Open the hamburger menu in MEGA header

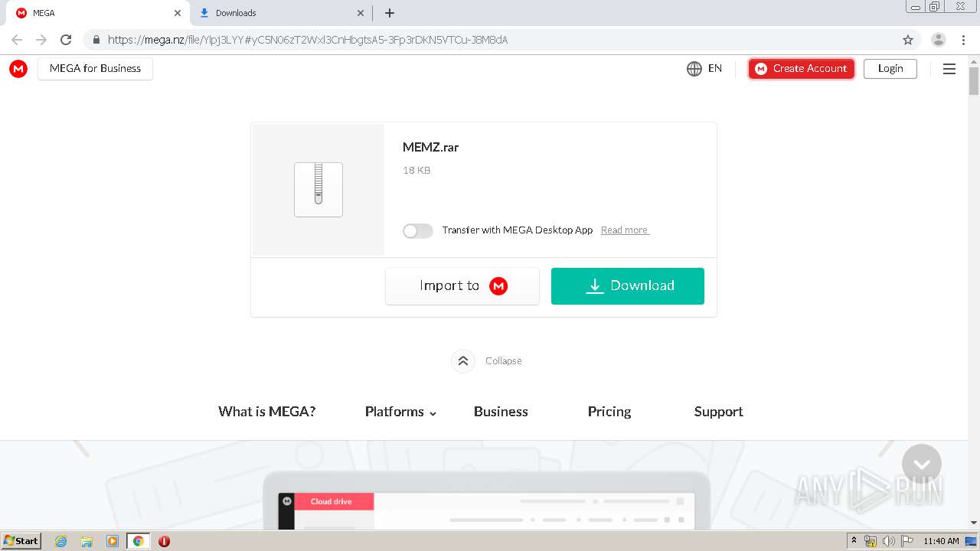[949, 69]
